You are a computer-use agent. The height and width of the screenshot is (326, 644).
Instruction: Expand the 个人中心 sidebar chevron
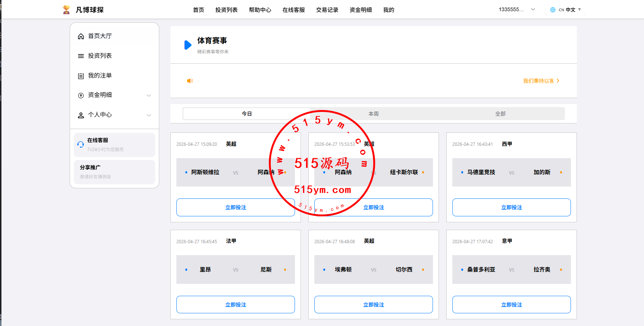[149, 115]
